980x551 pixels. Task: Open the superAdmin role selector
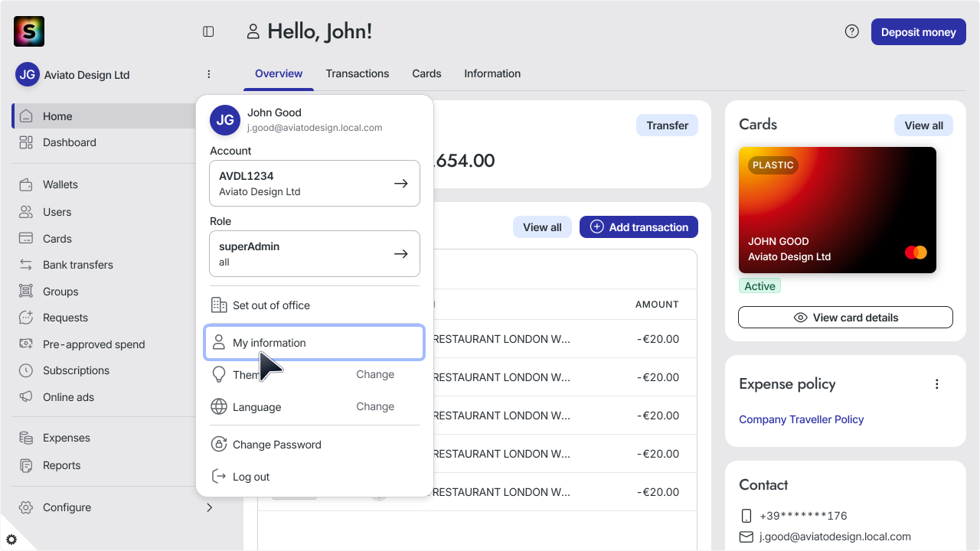[315, 254]
